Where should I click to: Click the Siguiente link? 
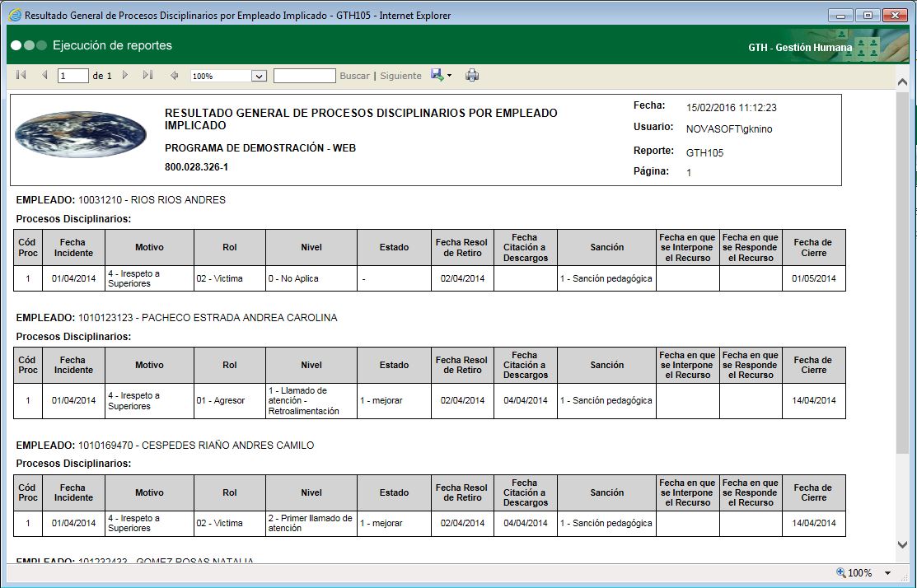[x=400, y=76]
